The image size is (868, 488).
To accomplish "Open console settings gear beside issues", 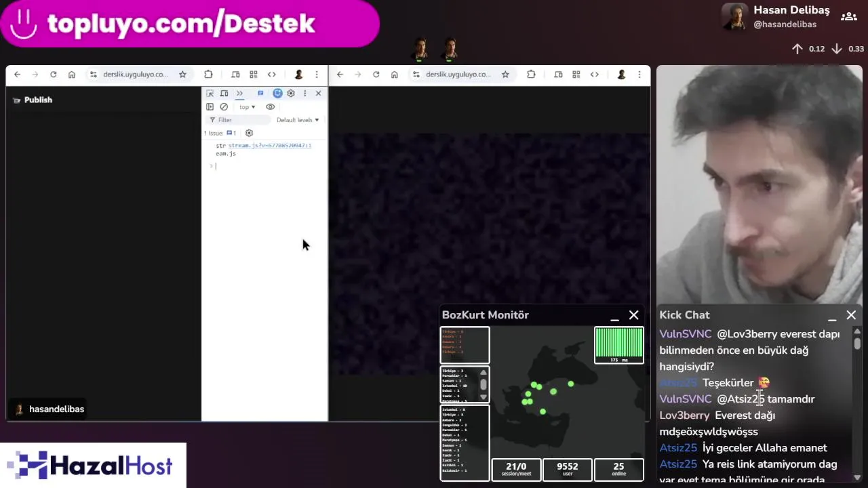I will click(x=249, y=134).
